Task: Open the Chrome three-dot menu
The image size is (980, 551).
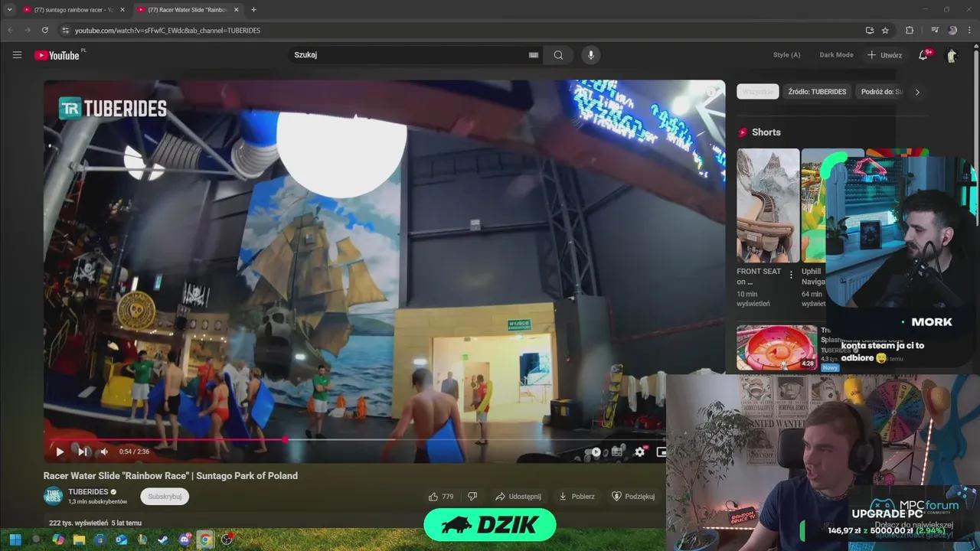Action: (970, 31)
